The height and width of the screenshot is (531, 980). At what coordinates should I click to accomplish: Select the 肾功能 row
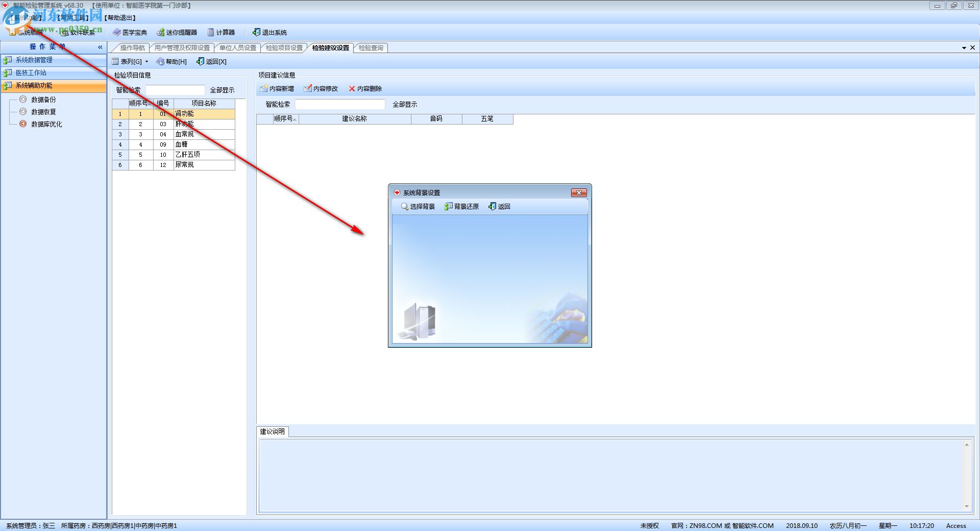(174, 114)
